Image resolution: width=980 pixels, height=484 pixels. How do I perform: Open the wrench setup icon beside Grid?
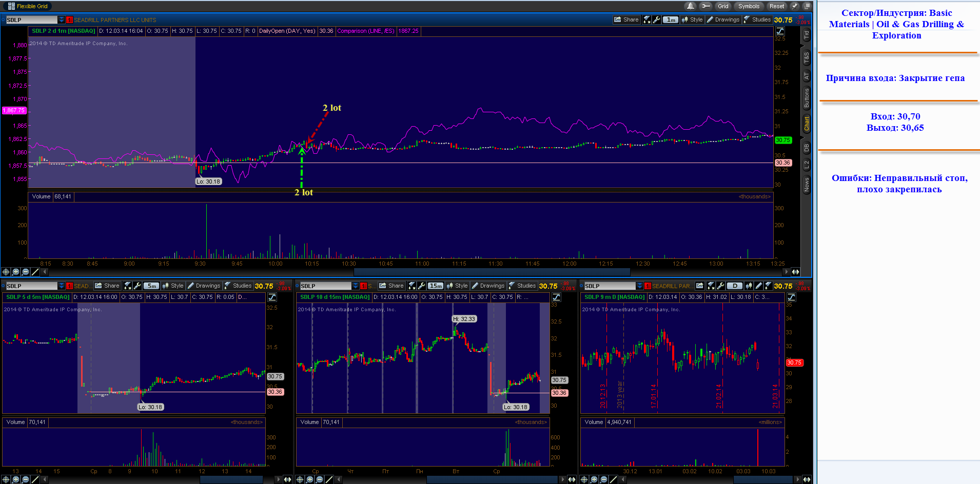[706, 6]
